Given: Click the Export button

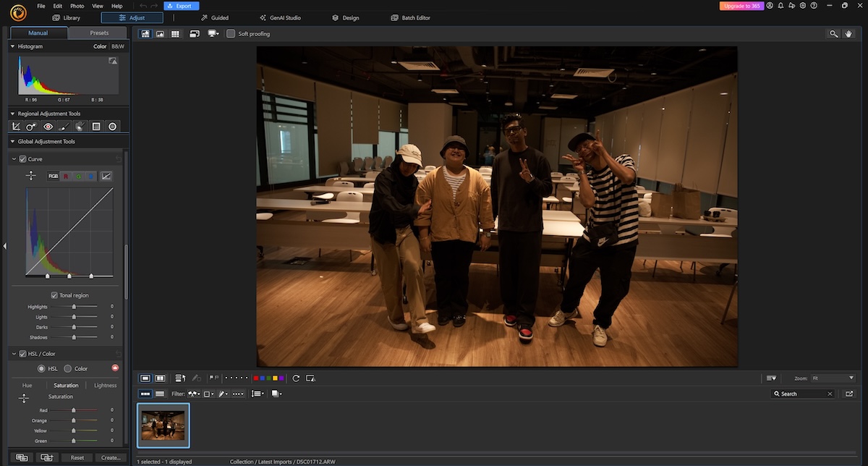Looking at the screenshot, I should 181,5.
